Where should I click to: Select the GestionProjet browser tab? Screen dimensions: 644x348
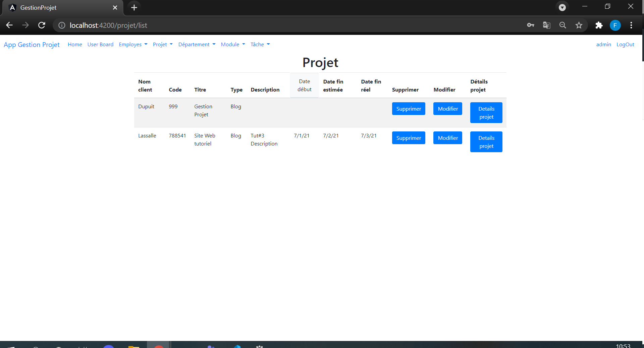(63, 8)
